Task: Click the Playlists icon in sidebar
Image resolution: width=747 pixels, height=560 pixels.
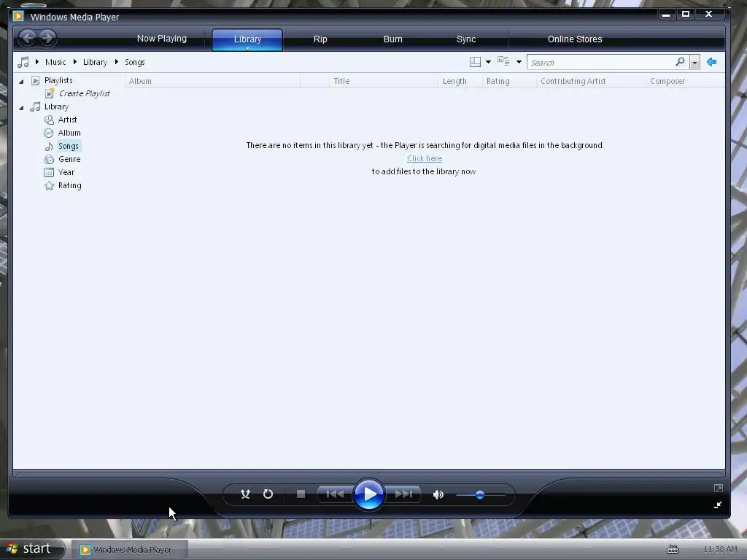Action: [x=35, y=80]
